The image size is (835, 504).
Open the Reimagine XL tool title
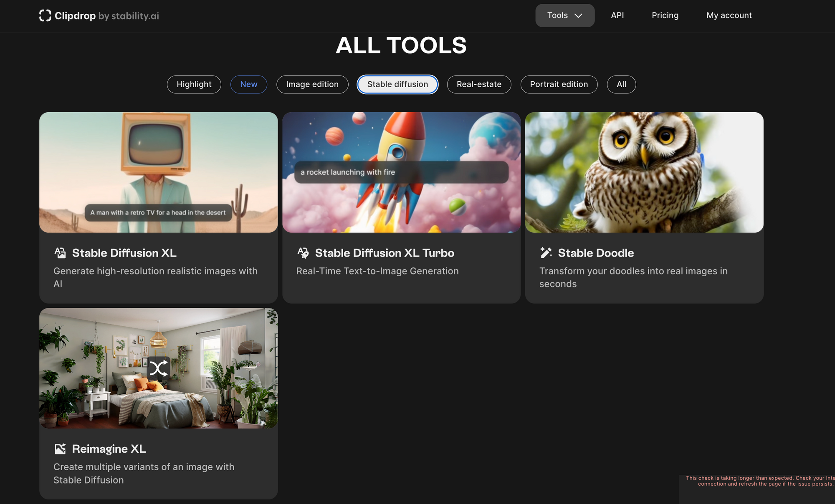click(109, 449)
